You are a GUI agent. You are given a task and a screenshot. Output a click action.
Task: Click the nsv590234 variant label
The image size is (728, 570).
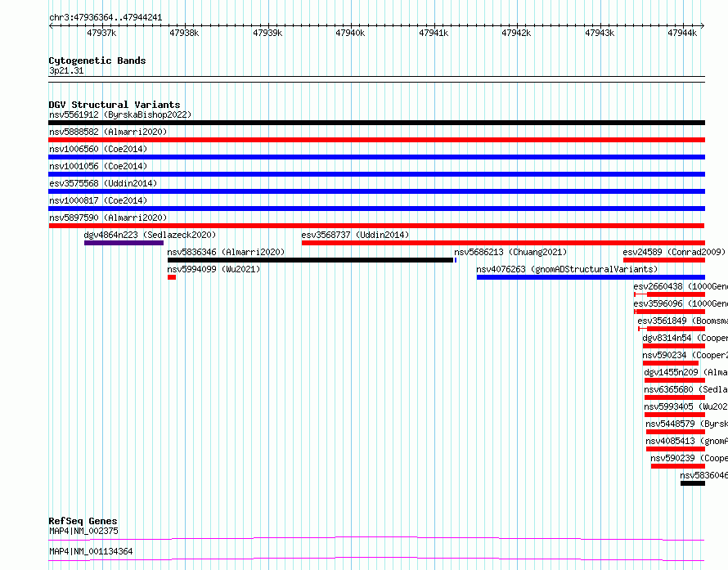coord(685,355)
